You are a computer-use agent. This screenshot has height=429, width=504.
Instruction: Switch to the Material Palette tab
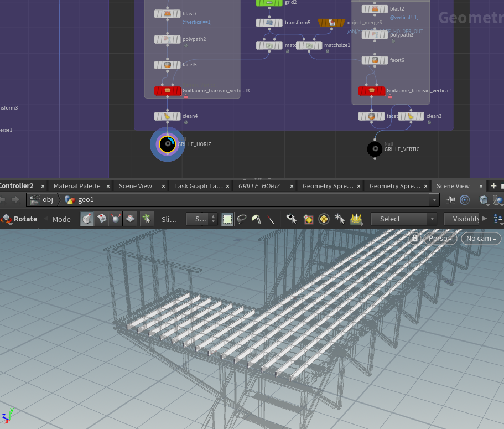click(77, 186)
